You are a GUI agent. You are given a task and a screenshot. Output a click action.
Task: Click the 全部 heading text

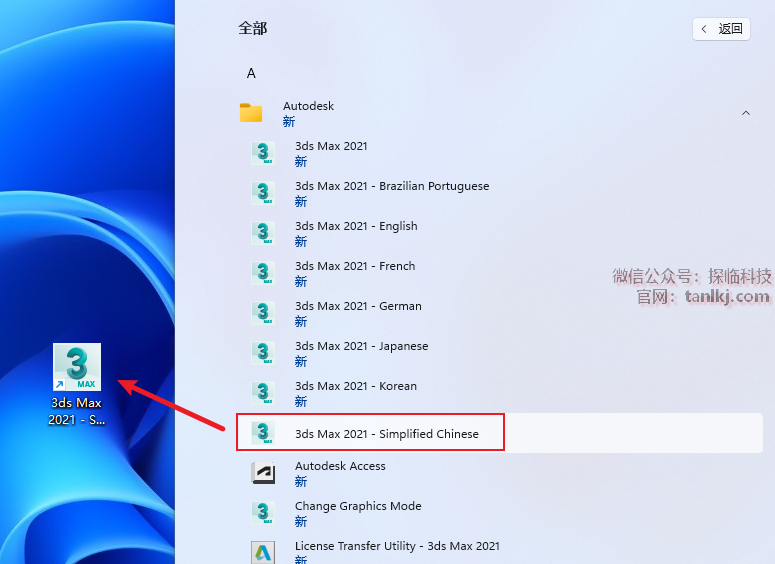253,28
